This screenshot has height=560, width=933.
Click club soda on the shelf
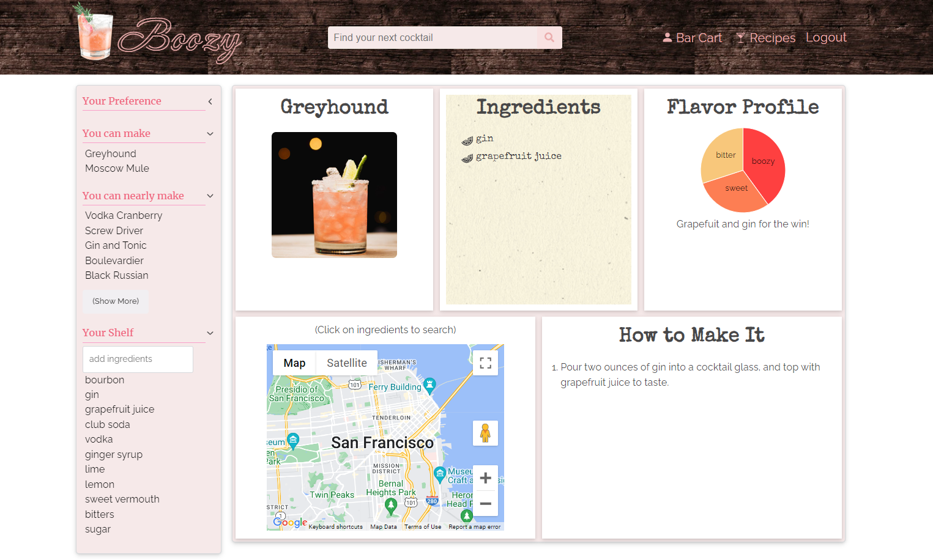(108, 424)
